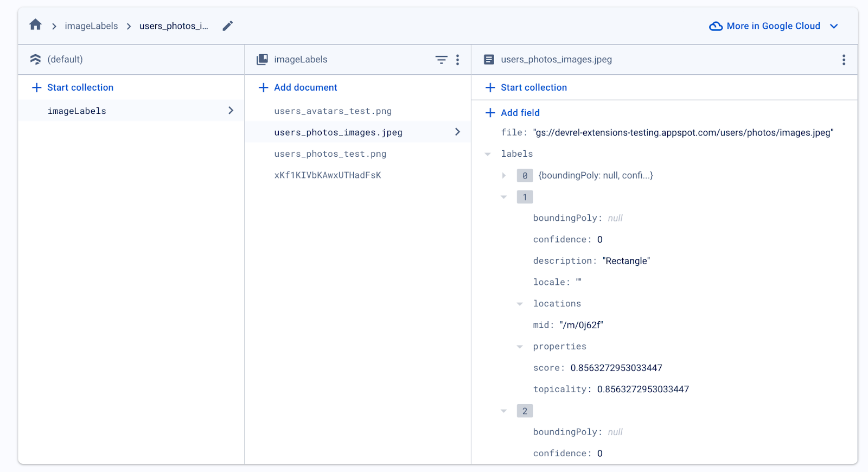Click confidence value under item 1
This screenshot has width=868, height=472.
(x=600, y=239)
